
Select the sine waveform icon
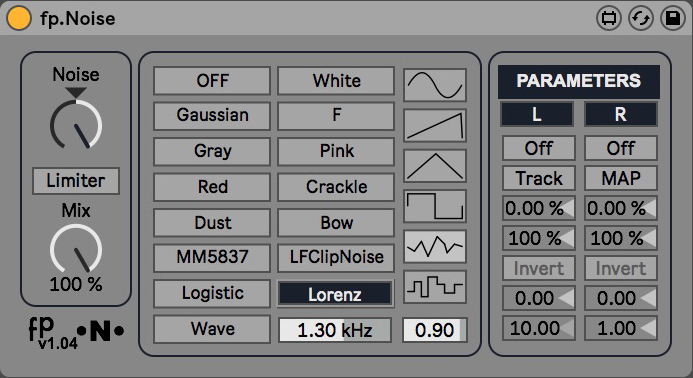pos(435,85)
